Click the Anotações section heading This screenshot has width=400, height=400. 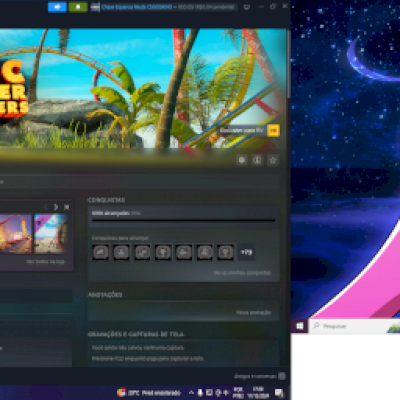tap(105, 295)
